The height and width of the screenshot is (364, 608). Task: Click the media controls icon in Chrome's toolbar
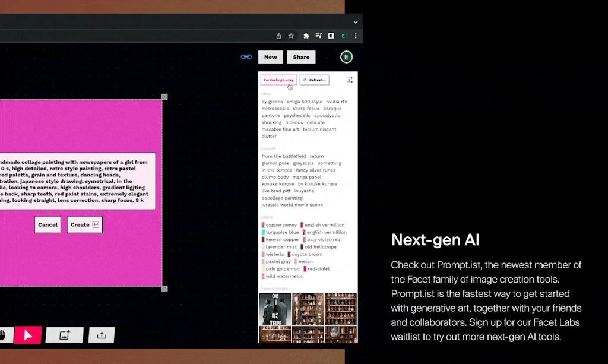tap(318, 36)
